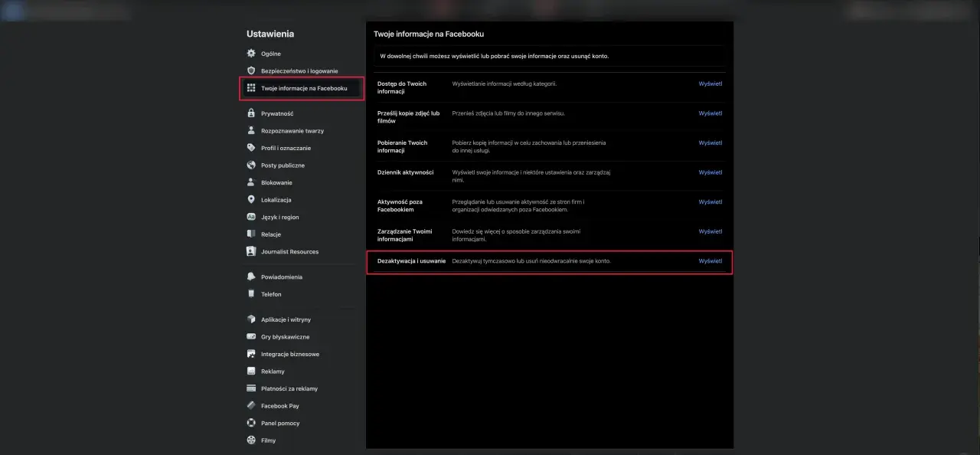Click the Bezpieczeństwo i logowanie shield icon
The width and height of the screenshot is (980, 455).
tap(251, 70)
